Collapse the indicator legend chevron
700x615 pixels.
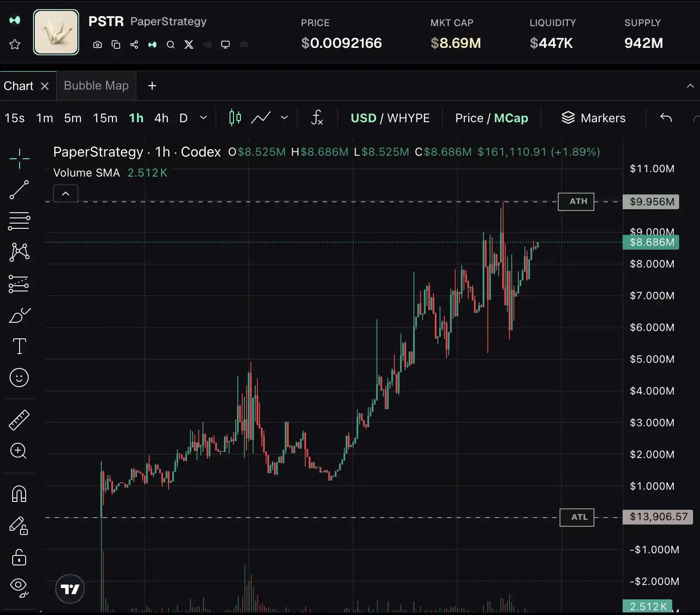[66, 194]
